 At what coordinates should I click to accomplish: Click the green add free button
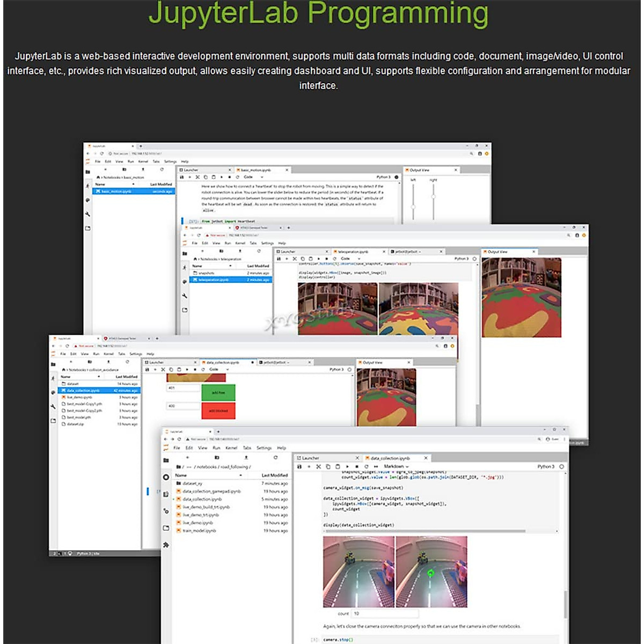(218, 392)
